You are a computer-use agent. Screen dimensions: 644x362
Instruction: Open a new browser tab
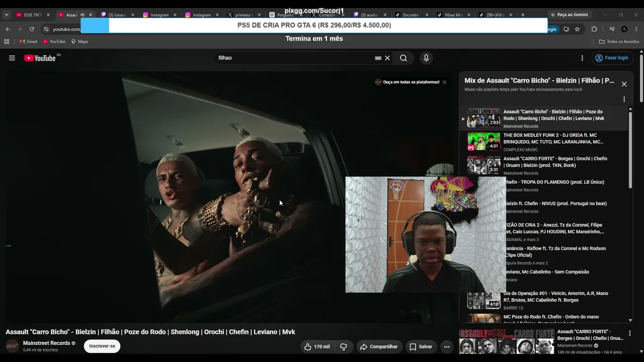(523, 15)
